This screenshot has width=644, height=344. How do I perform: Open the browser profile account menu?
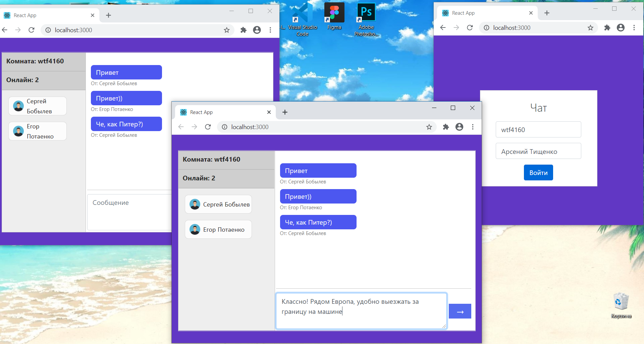[x=459, y=127]
